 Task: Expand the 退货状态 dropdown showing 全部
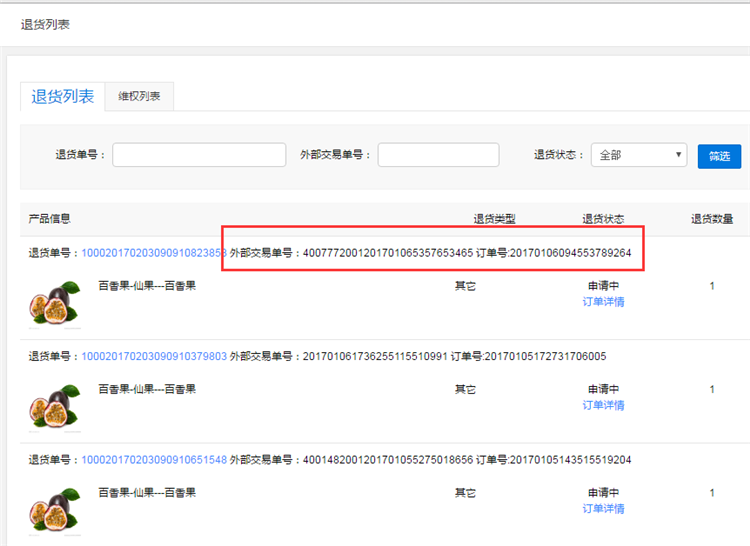(638, 155)
